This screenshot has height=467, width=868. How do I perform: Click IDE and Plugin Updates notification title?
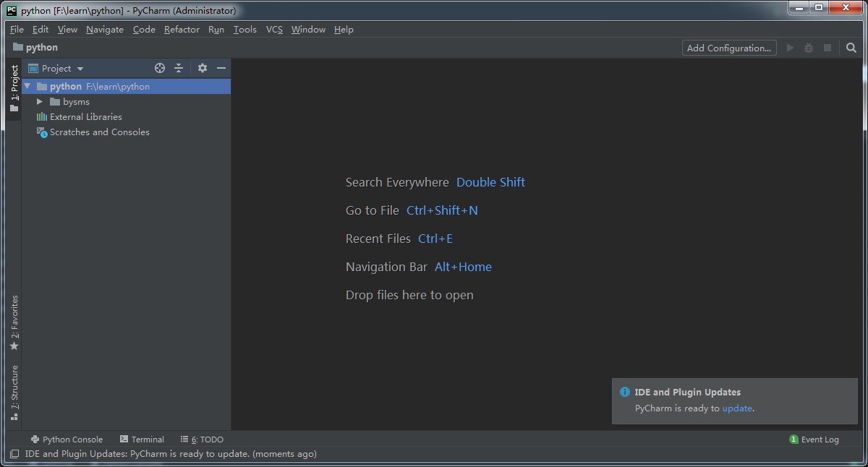click(687, 393)
